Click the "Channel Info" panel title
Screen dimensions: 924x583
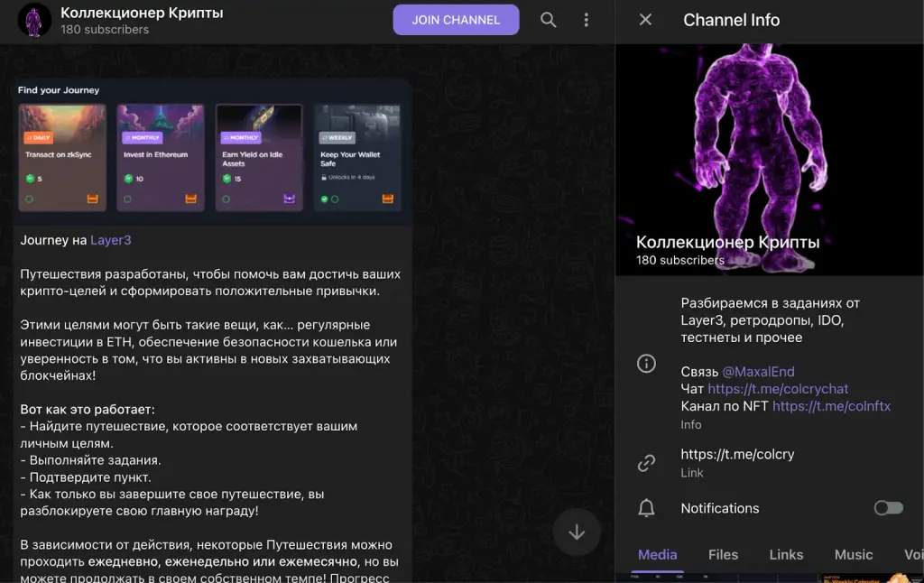[x=731, y=20]
